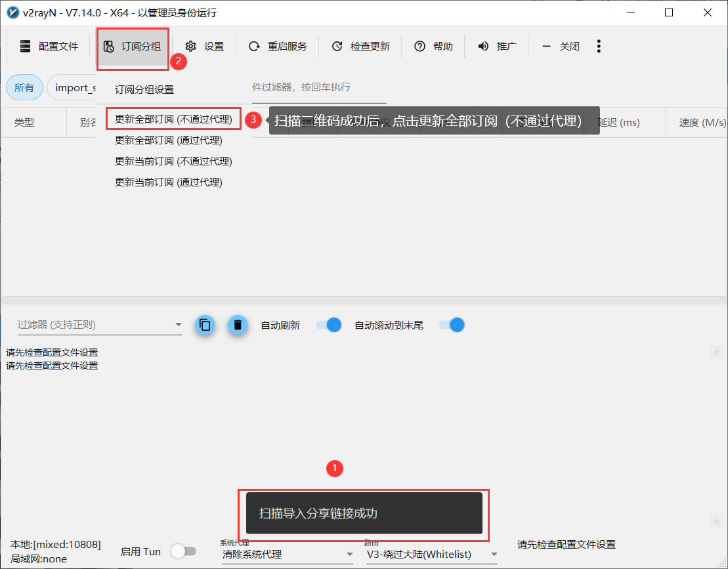Click the 重启服务 restart icon
This screenshot has width=728, height=569.
[254, 46]
